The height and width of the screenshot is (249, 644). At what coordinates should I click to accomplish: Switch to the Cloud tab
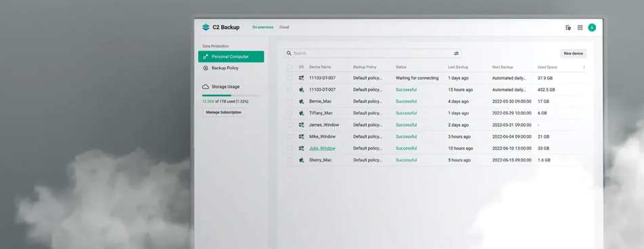pos(284,28)
